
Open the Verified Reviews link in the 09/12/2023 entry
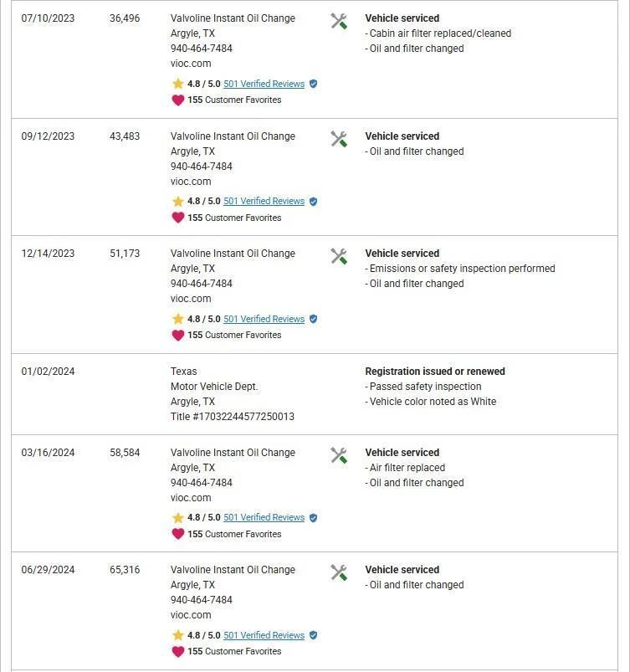click(264, 201)
